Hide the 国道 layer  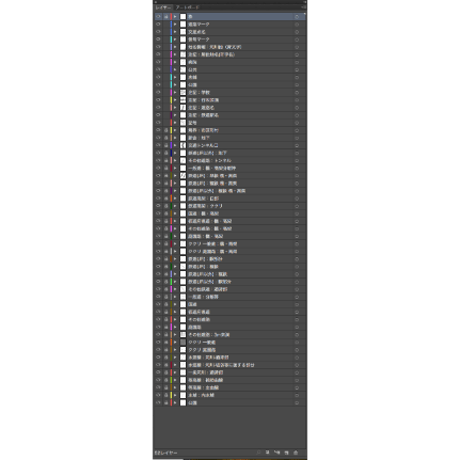tap(158, 304)
